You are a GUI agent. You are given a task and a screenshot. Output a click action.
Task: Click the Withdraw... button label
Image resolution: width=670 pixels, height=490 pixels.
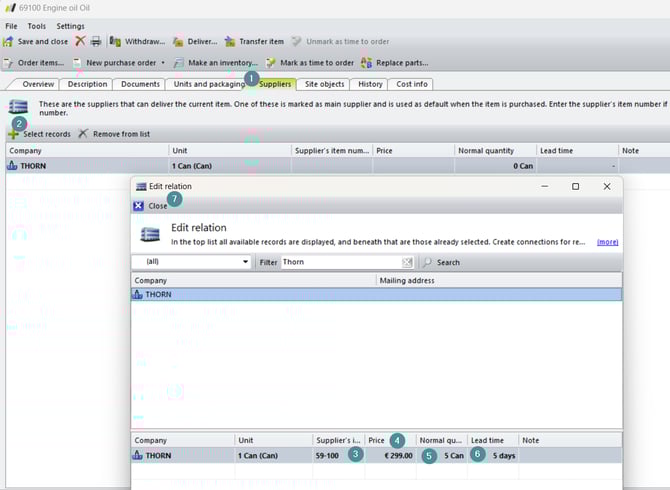coord(145,41)
